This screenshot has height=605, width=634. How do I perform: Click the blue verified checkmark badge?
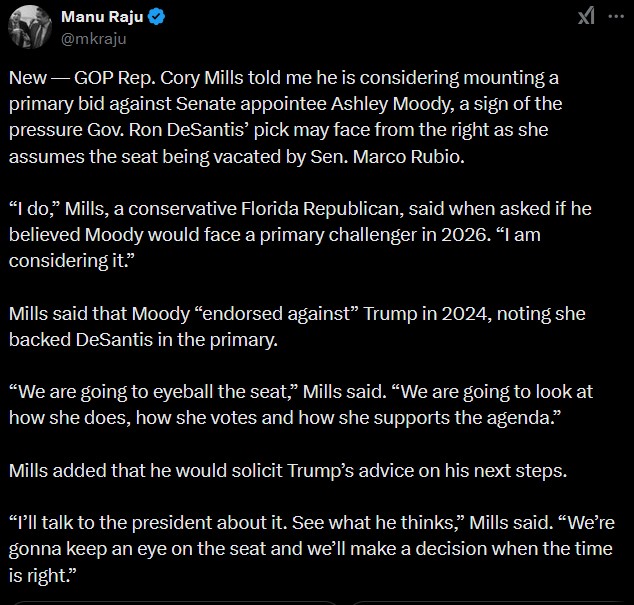156,17
